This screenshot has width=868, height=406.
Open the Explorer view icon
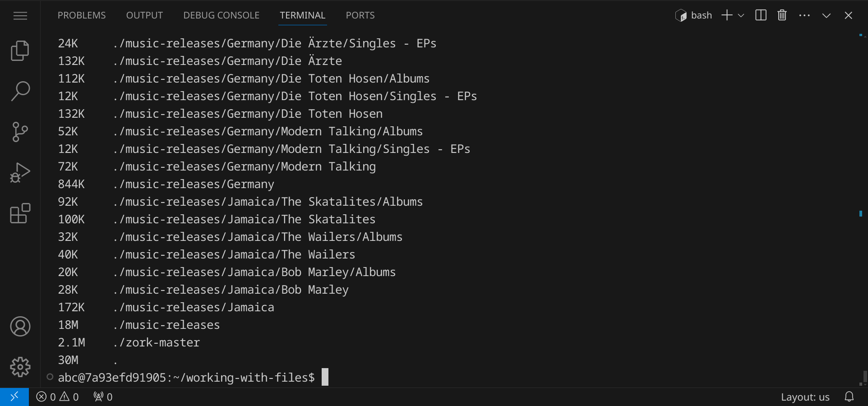pos(20,51)
